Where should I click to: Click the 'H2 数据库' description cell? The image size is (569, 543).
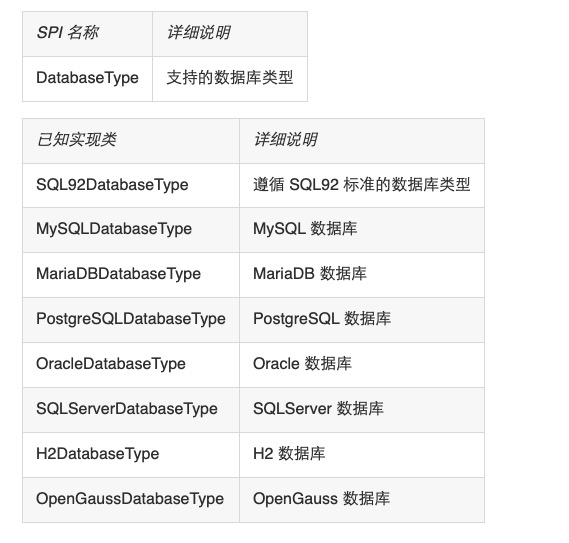(x=362, y=455)
